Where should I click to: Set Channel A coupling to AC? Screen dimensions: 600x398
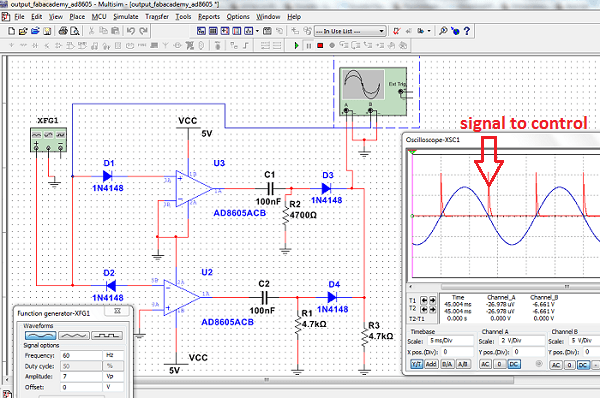click(485, 364)
